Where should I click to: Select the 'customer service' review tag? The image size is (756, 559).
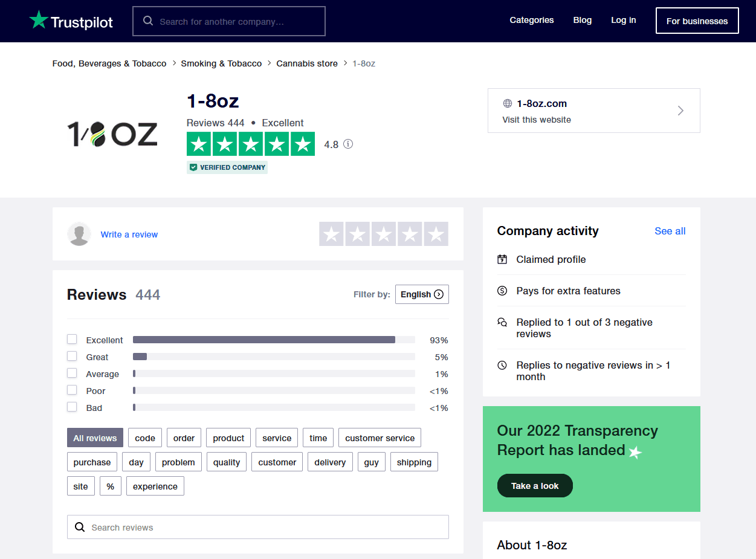[380, 438]
